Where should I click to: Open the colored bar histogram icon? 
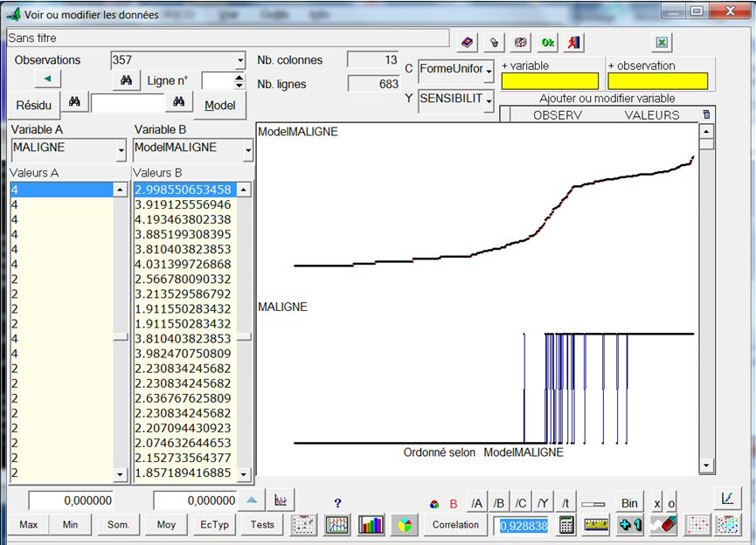371,525
